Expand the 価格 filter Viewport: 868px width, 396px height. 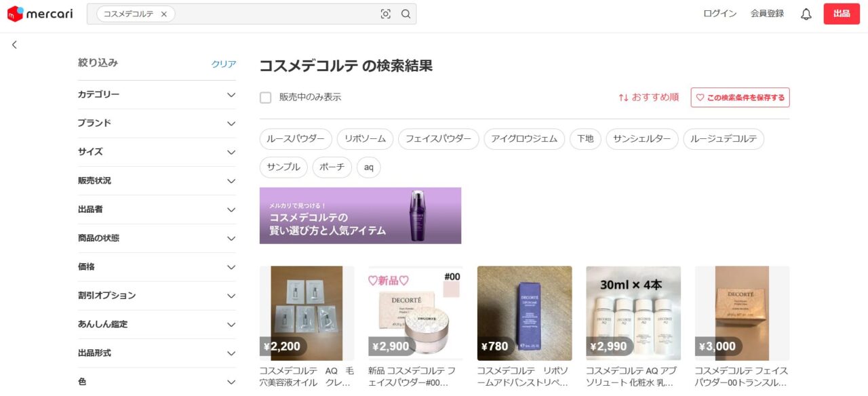pyautogui.click(x=157, y=266)
